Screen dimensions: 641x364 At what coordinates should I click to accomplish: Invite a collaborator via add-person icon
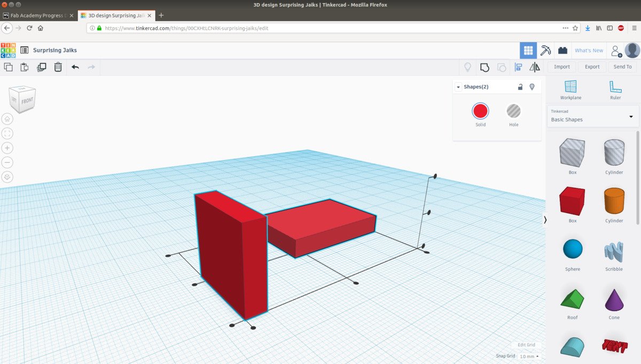click(x=616, y=51)
